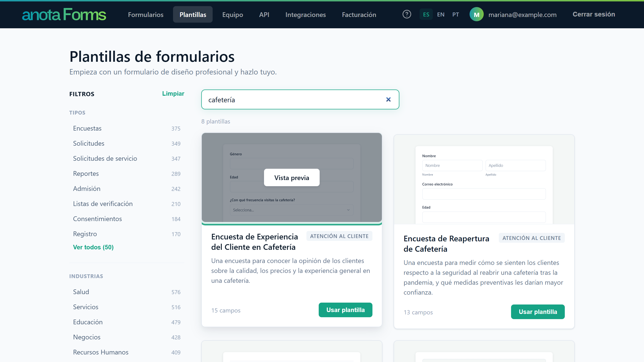This screenshot has width=644, height=362.
Task: Filter by Servicios industry
Action: [x=127, y=307]
